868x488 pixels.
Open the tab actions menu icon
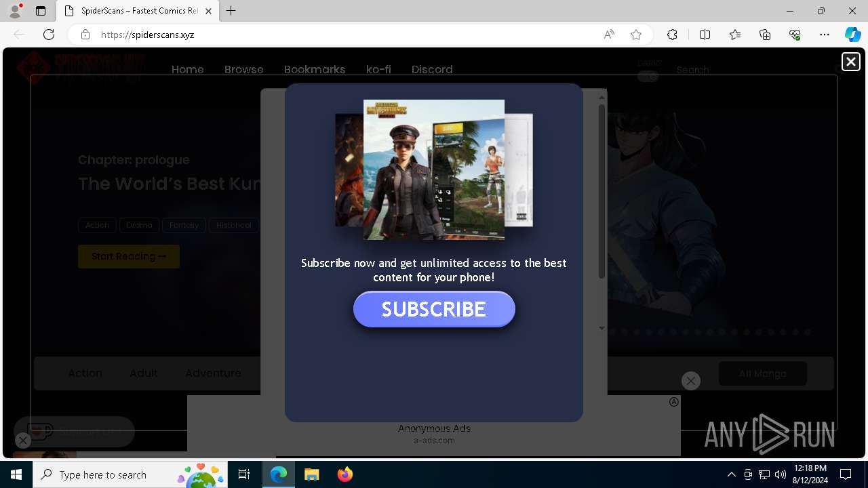pyautogui.click(x=41, y=11)
